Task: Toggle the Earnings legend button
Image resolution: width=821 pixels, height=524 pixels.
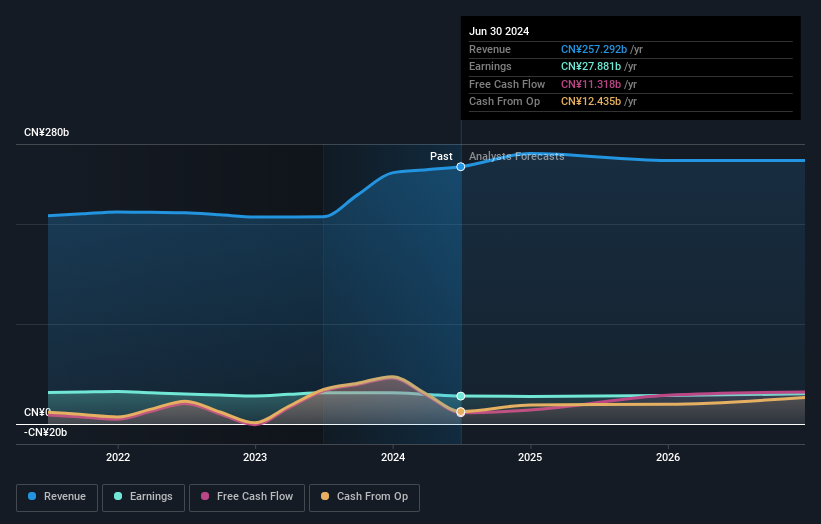Action: point(143,497)
